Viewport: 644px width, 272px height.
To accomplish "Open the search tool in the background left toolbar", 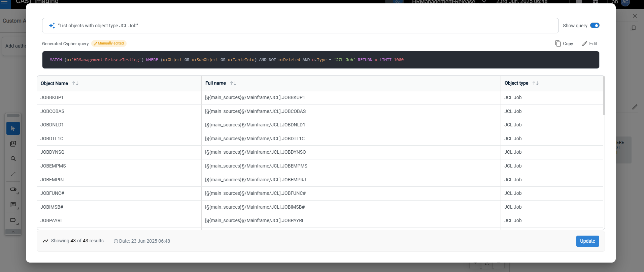I will [x=13, y=159].
